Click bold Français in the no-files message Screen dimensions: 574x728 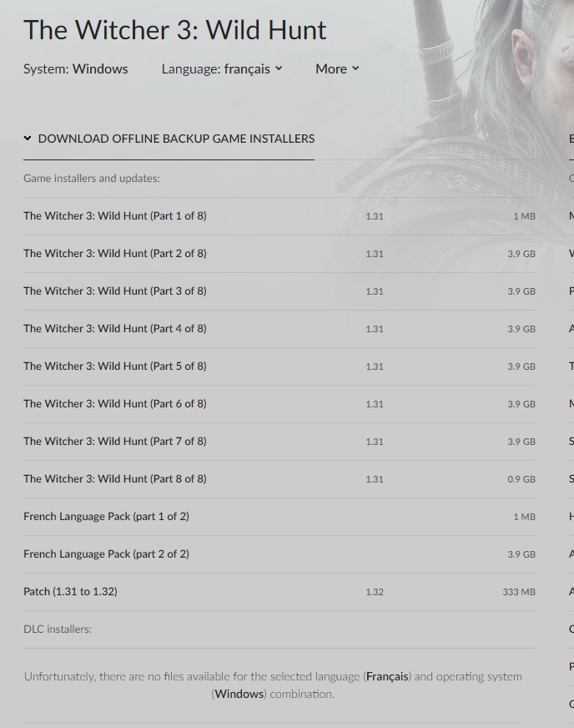(387, 676)
